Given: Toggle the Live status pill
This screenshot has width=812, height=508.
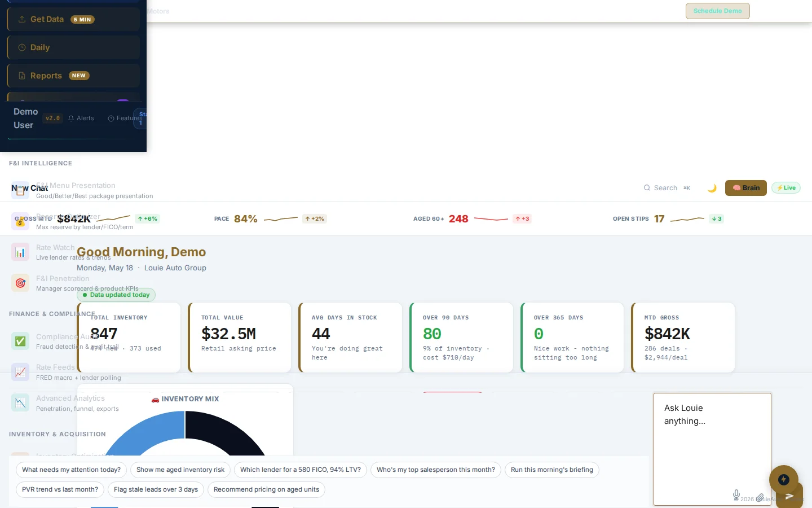Looking at the screenshot, I should [786, 188].
